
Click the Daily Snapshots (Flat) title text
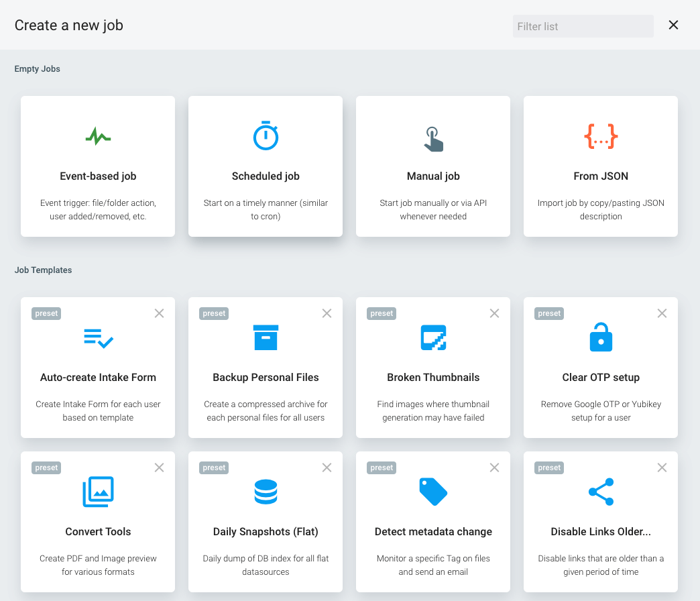click(x=266, y=532)
